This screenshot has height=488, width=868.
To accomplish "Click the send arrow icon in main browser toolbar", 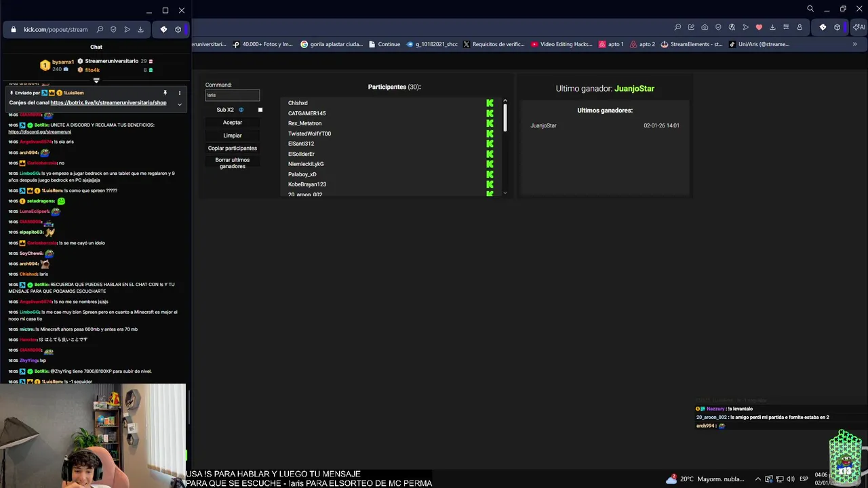I will tap(745, 27).
